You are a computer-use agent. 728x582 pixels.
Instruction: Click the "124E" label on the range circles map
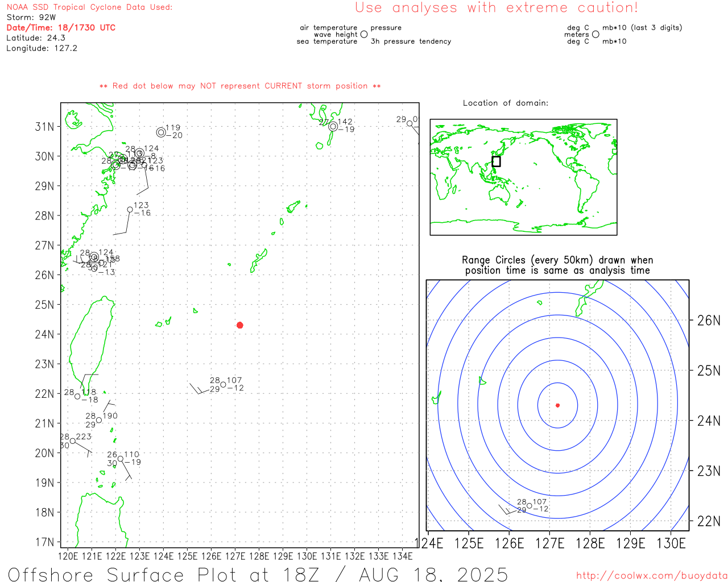pyautogui.click(x=429, y=543)
